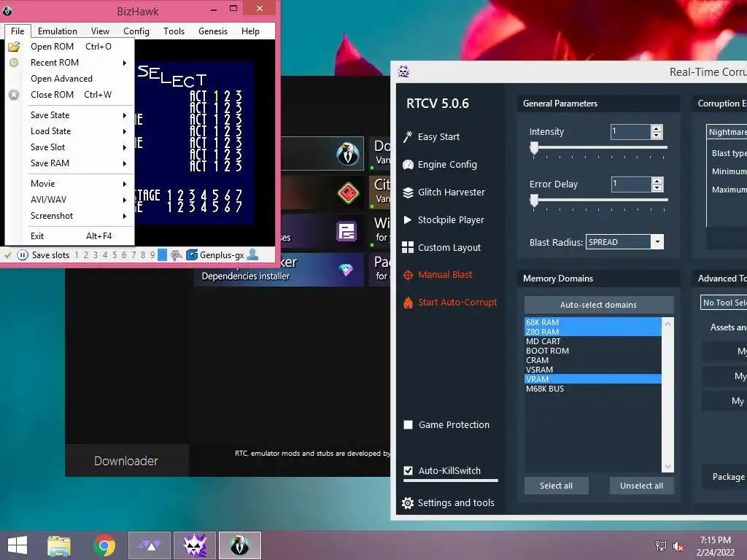
Task: Click the Settings and tools gear icon
Action: (408, 503)
